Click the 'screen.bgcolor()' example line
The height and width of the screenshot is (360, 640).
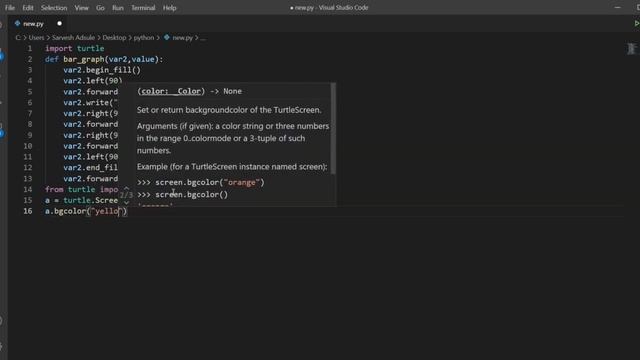click(182, 195)
